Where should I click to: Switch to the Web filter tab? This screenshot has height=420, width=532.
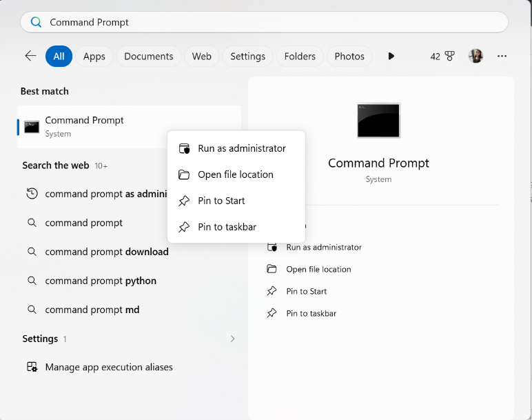(201, 57)
